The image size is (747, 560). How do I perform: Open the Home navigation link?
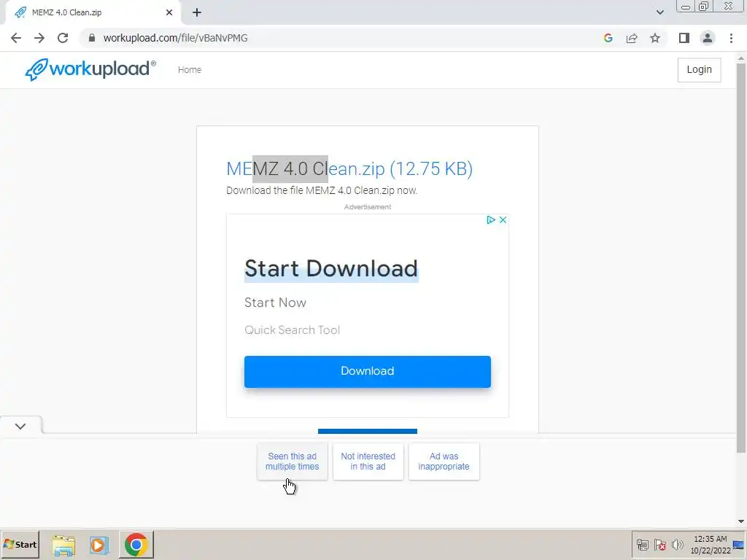tap(190, 70)
